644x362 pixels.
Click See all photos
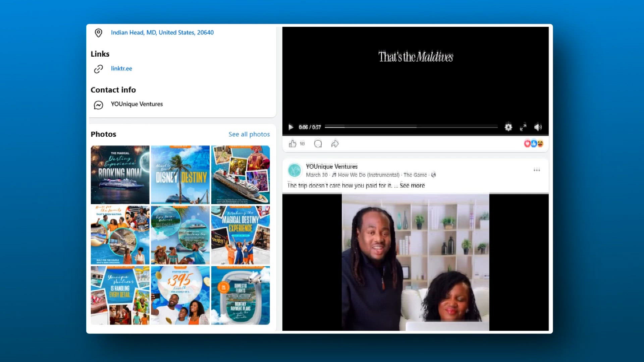tap(249, 134)
